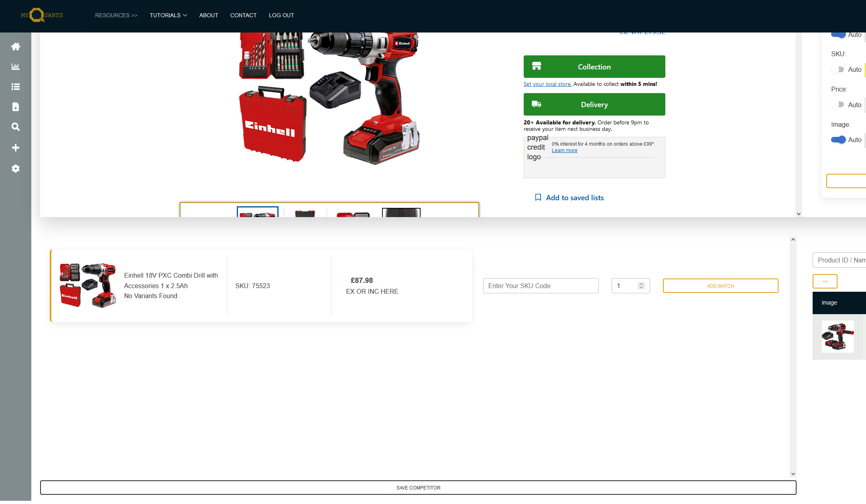Click the Enter Your SKU Code field
Viewport: 866px width, 504px height.
click(x=541, y=286)
